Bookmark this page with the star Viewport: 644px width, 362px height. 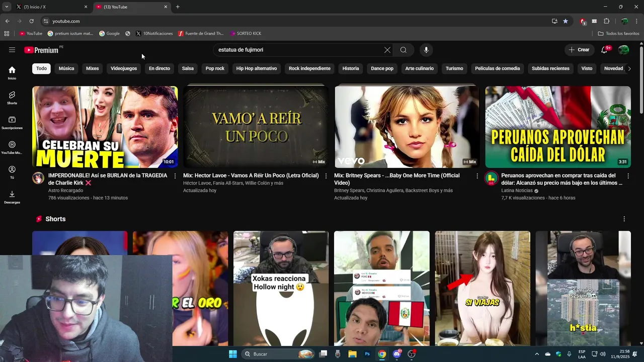coord(566,21)
